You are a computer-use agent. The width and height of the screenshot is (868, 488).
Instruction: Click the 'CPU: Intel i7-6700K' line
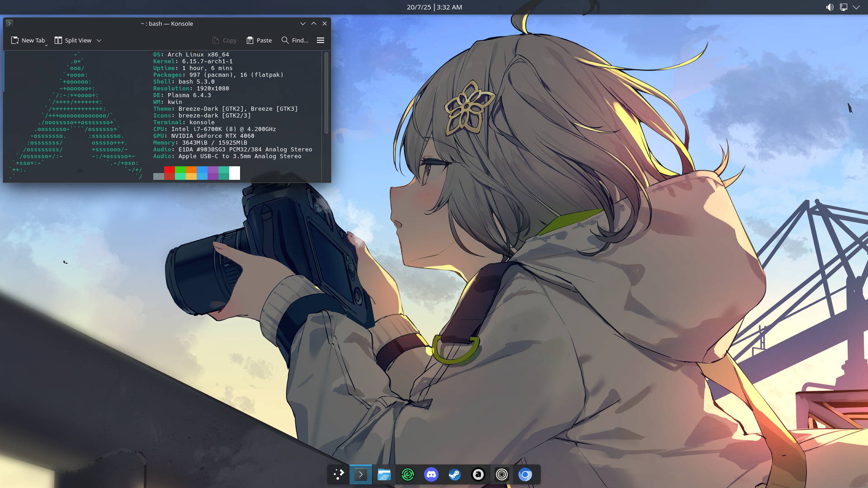tap(215, 129)
